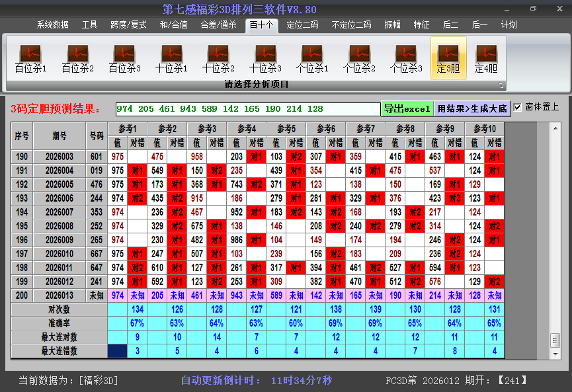Click the 导出excel button

(407, 108)
